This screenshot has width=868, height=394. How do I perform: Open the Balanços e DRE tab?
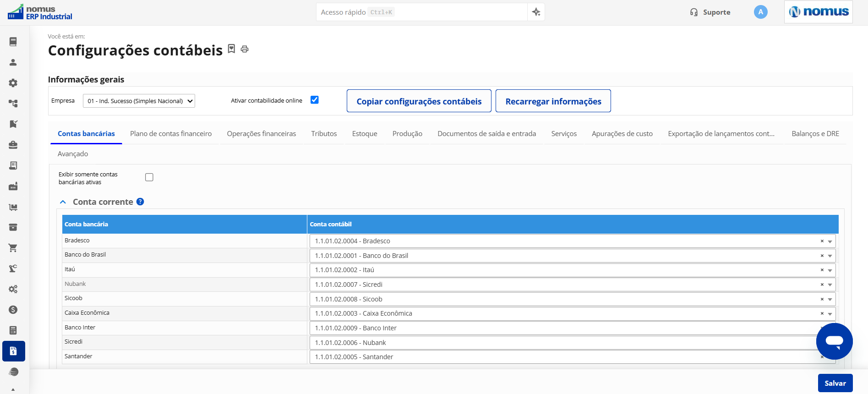(x=815, y=134)
